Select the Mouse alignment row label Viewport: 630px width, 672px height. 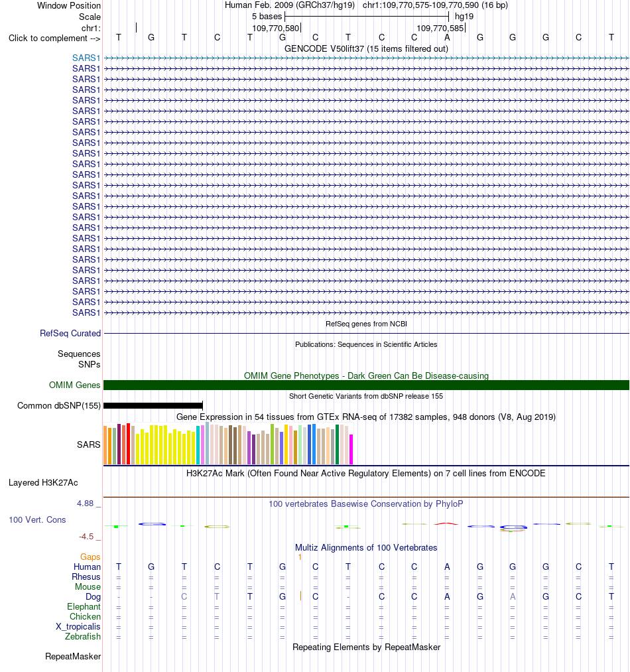point(88,586)
